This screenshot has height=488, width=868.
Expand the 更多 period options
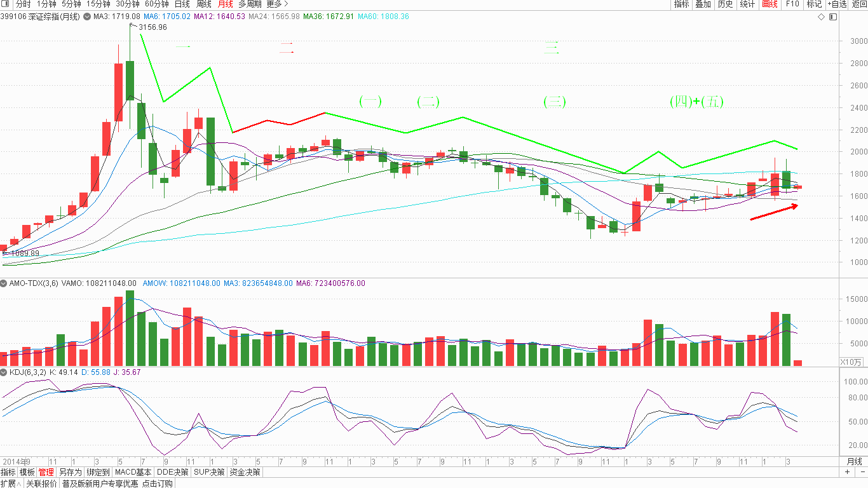tap(278, 4)
